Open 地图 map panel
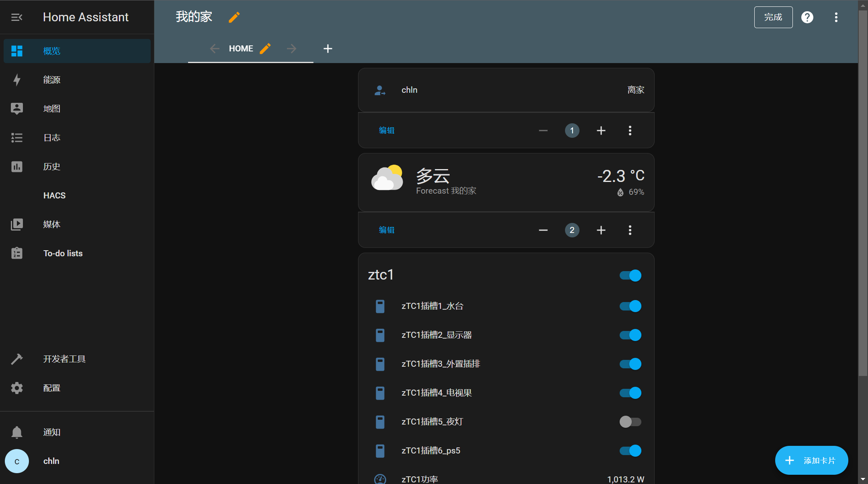Image resolution: width=868 pixels, height=484 pixels. pyautogui.click(x=77, y=109)
